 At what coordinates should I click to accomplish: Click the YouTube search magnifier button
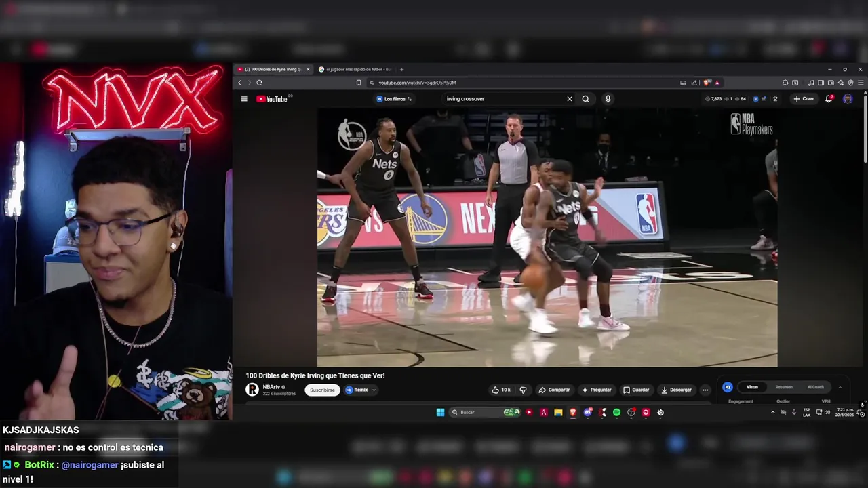pos(586,99)
